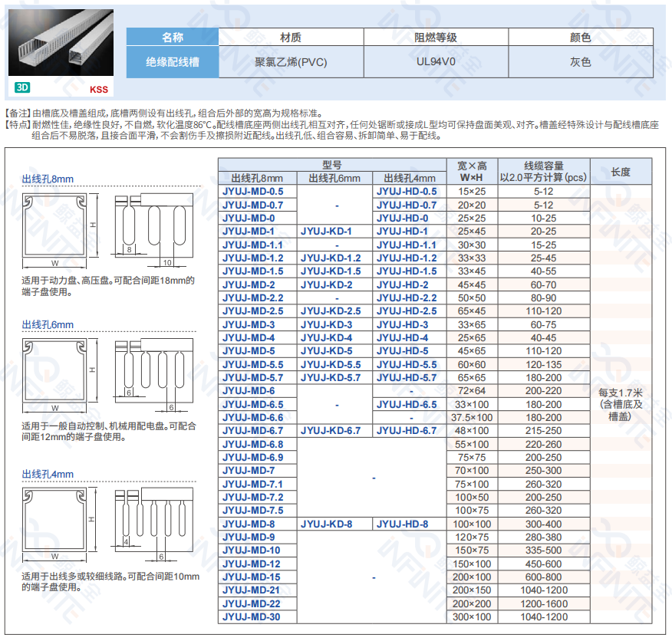Click the 线缆容量 column header
This screenshot has height=641, width=672.
pos(544,171)
